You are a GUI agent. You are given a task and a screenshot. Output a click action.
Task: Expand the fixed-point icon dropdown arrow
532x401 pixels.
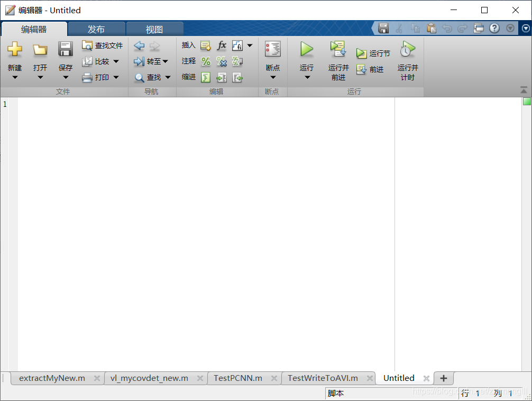pos(250,45)
